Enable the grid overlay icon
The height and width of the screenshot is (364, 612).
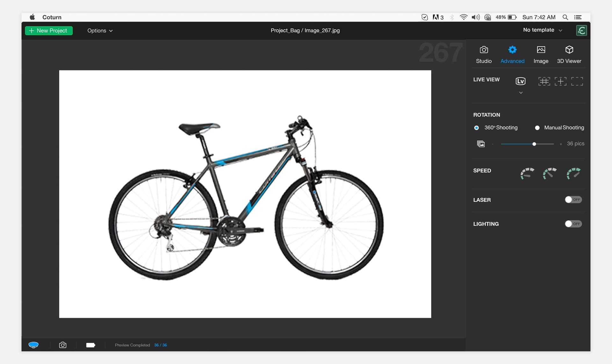coord(544,81)
